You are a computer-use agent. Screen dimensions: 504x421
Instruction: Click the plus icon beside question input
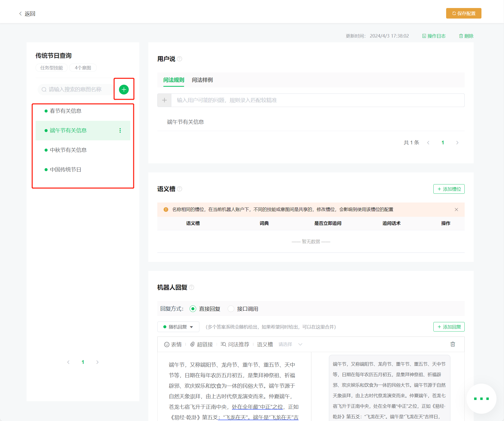164,100
